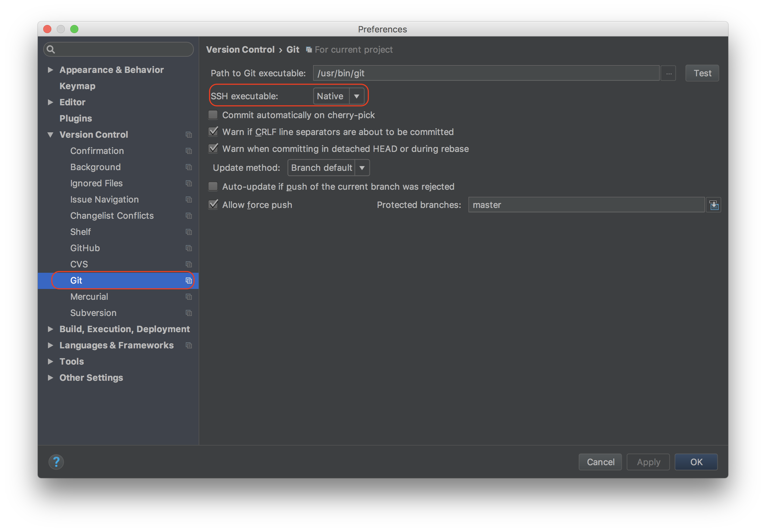Expand the Appearance & Behavior section
This screenshot has height=532, width=766.
pyautogui.click(x=51, y=70)
